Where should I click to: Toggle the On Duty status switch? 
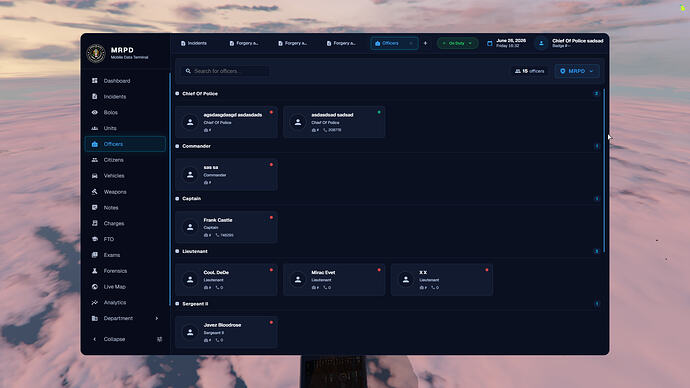click(x=457, y=43)
